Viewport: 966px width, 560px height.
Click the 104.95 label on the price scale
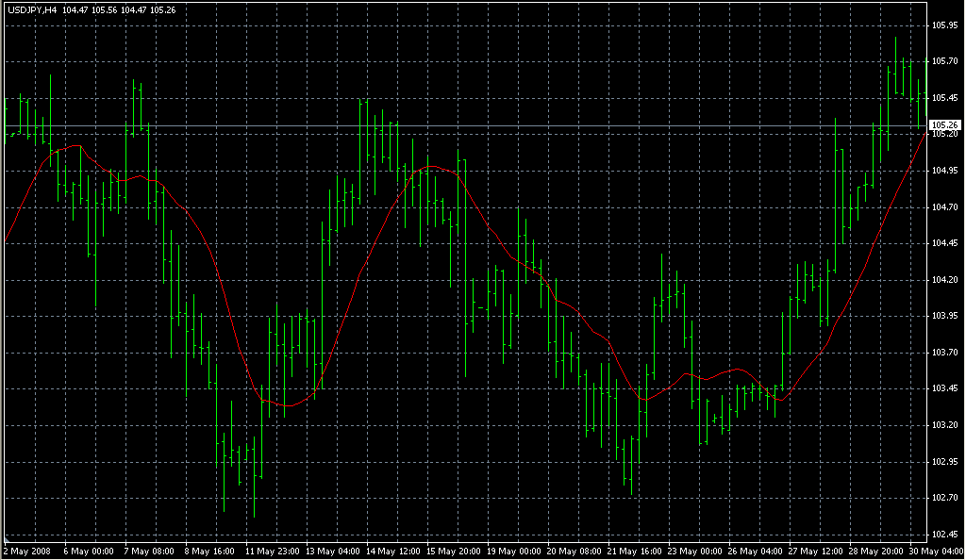tap(944, 171)
